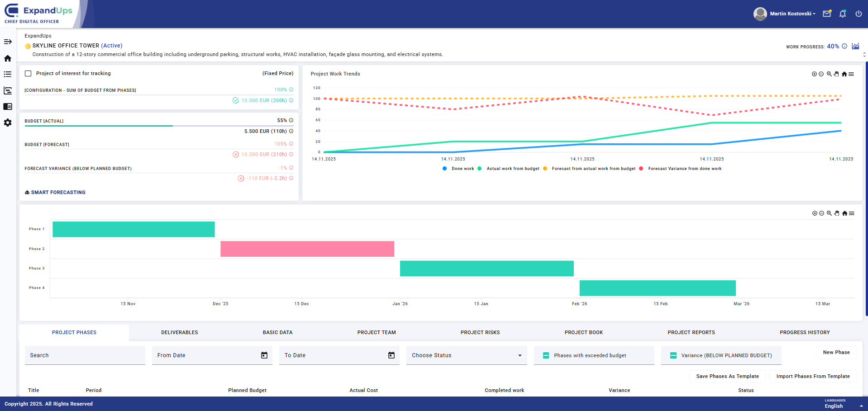Open the sidebar settings gear
This screenshot has width=868, height=411.
pos(8,123)
